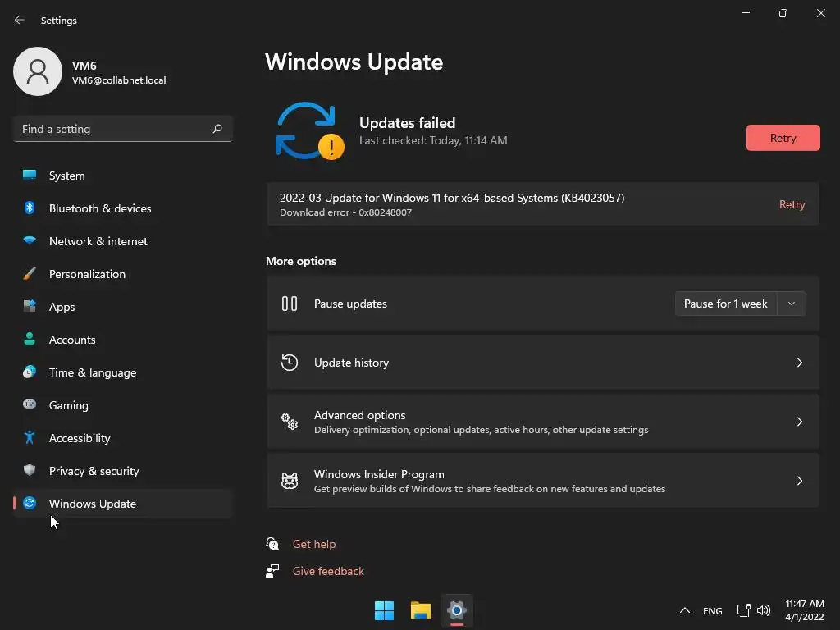840x630 pixels.
Task: Open Time & language label
Action: 92,372
